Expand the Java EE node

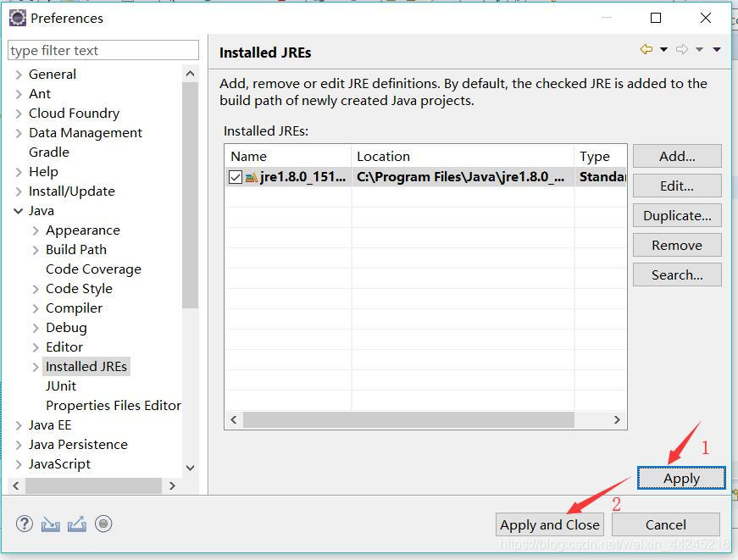pos(19,425)
